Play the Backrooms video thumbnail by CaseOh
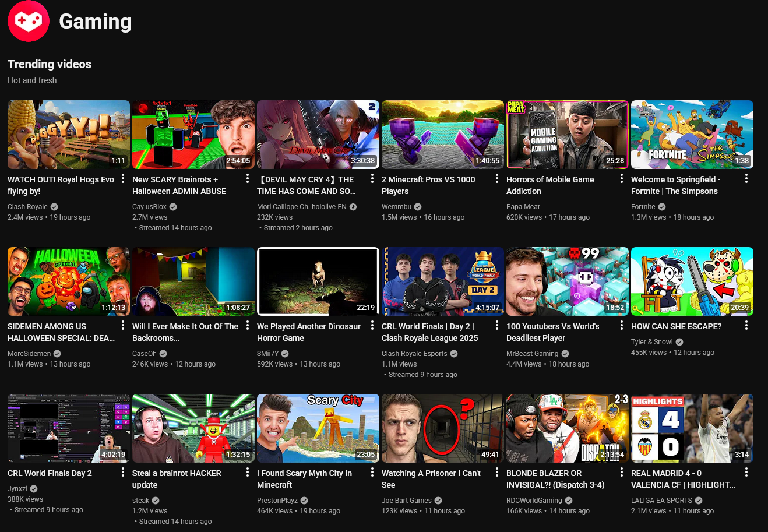 [193, 281]
